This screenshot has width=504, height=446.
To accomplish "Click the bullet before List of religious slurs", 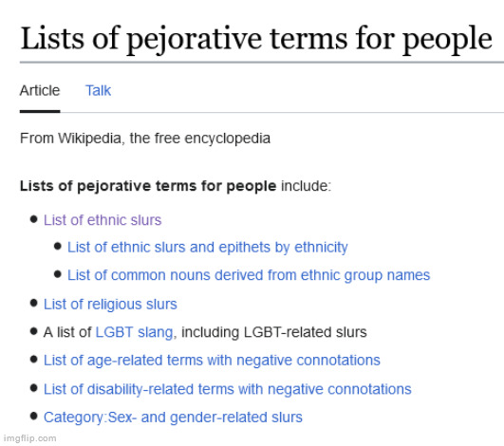I will (x=34, y=304).
